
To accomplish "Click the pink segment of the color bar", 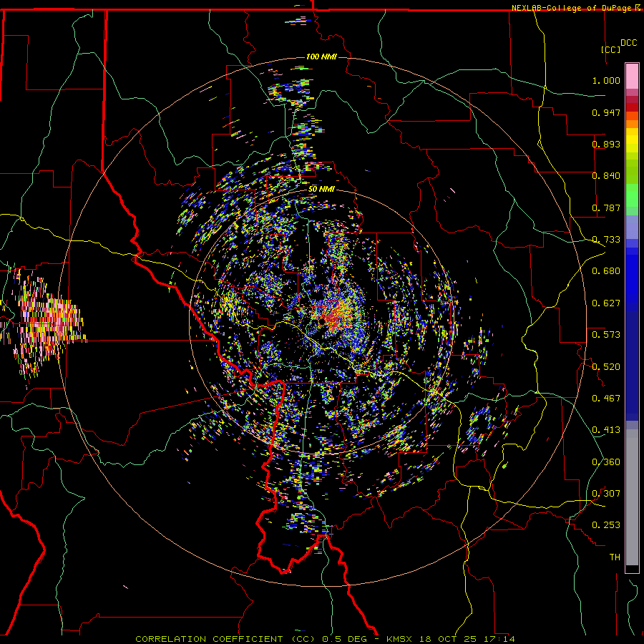I will click(x=632, y=77).
